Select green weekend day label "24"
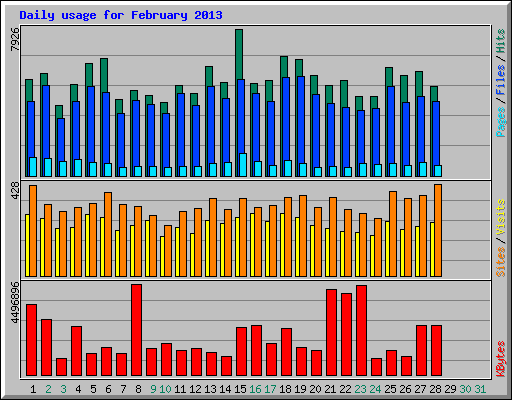 click(375, 389)
